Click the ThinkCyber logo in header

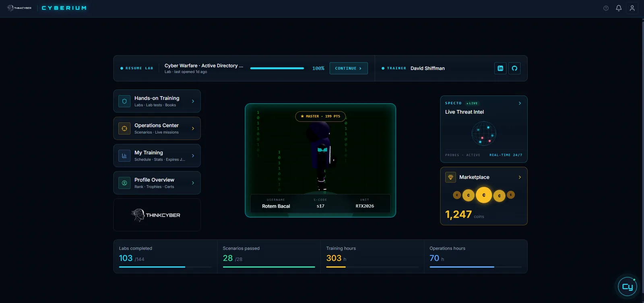(19, 8)
